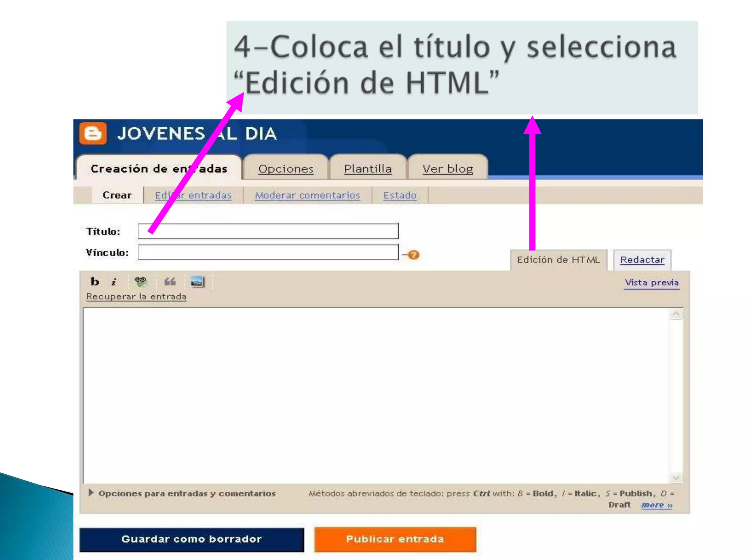Switch to Edición de HTML tab
747x560 pixels.
tap(558, 260)
